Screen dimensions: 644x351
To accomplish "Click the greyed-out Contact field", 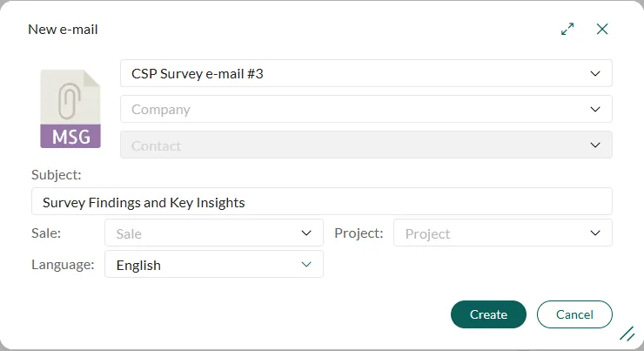I will click(x=348, y=145).
